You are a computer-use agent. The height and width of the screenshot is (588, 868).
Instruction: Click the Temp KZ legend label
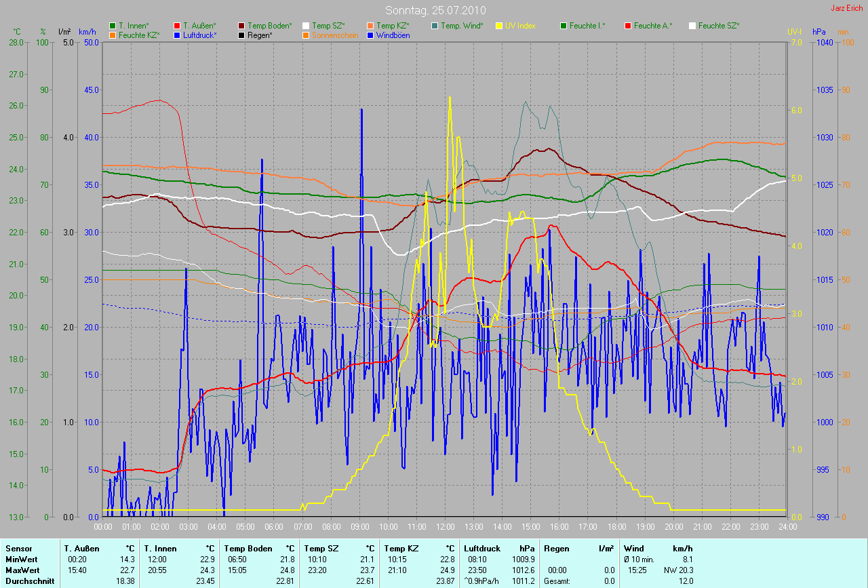393,26
